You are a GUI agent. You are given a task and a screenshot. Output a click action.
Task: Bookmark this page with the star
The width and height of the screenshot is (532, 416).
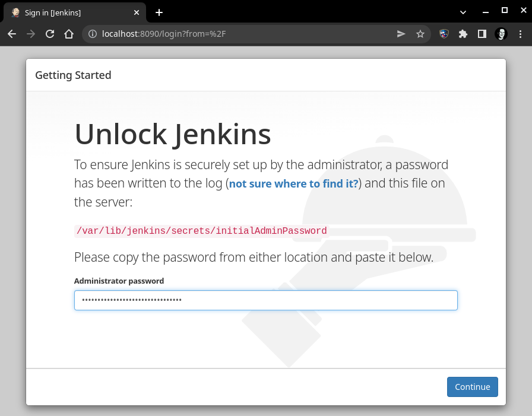420,34
